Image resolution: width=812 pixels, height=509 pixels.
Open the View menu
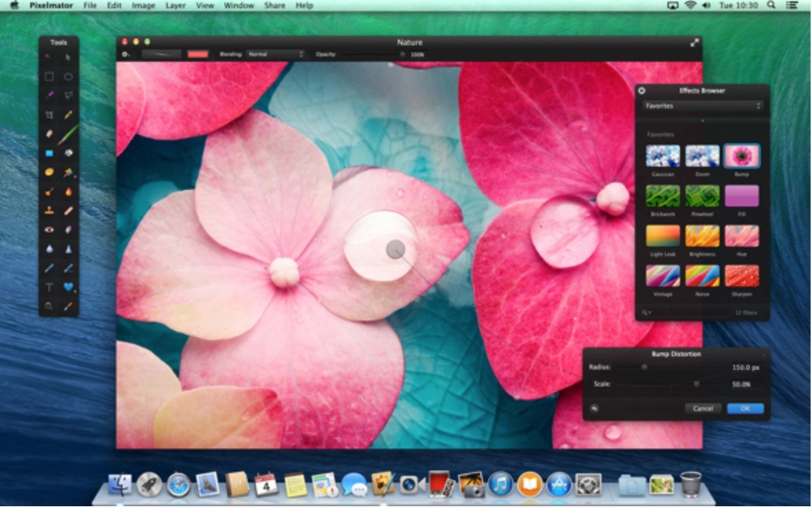pos(204,6)
